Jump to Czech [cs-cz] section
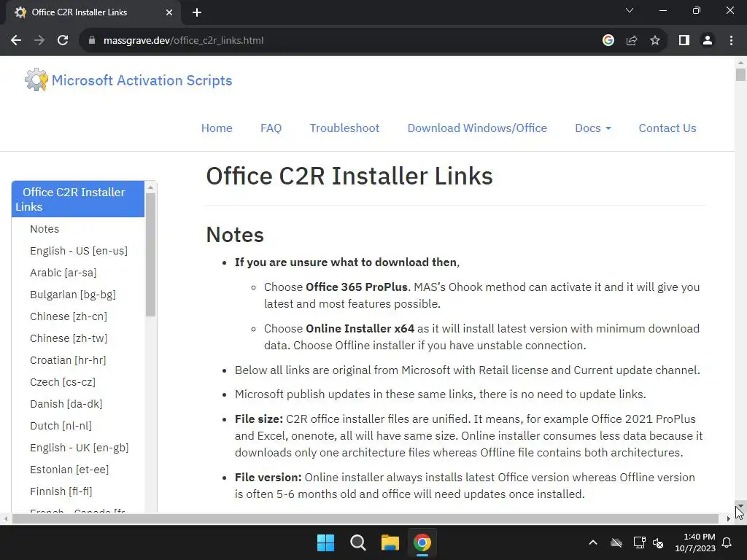Image resolution: width=747 pixels, height=560 pixels. click(63, 382)
